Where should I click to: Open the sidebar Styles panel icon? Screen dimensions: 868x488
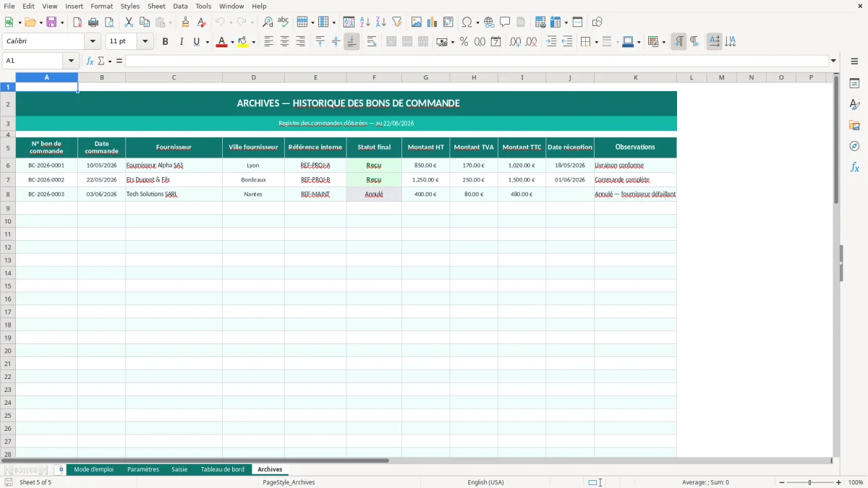(x=854, y=105)
